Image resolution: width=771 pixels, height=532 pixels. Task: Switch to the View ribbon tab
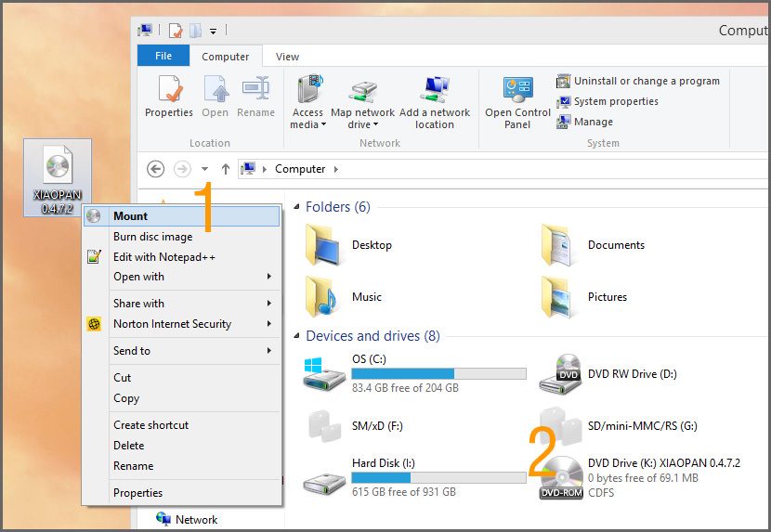coord(287,57)
